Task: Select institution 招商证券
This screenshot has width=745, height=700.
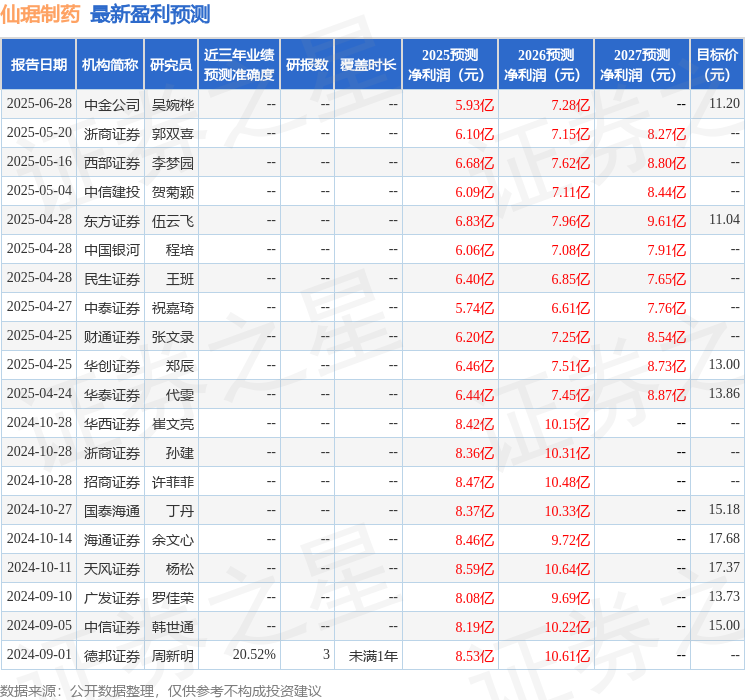Action: [x=112, y=482]
